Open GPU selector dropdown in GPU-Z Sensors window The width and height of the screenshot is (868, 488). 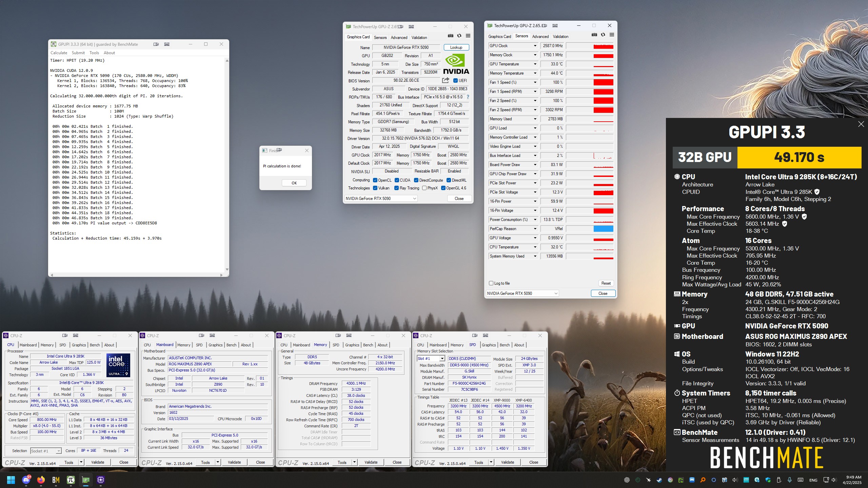point(522,293)
